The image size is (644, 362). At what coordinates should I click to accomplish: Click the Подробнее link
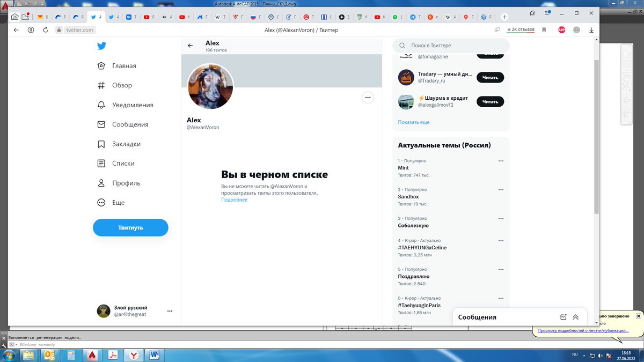coord(234,200)
